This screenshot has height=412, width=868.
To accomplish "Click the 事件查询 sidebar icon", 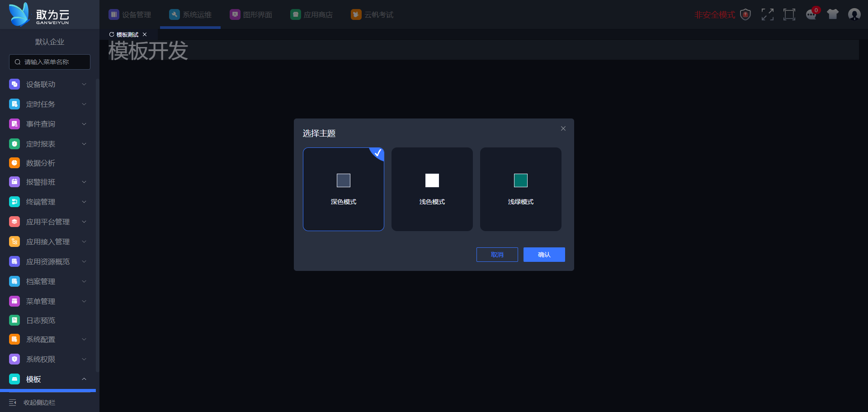I will 14,124.
